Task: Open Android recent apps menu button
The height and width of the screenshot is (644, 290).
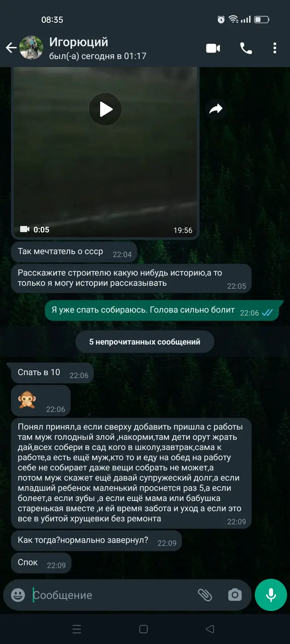Action: [x=77, y=629]
